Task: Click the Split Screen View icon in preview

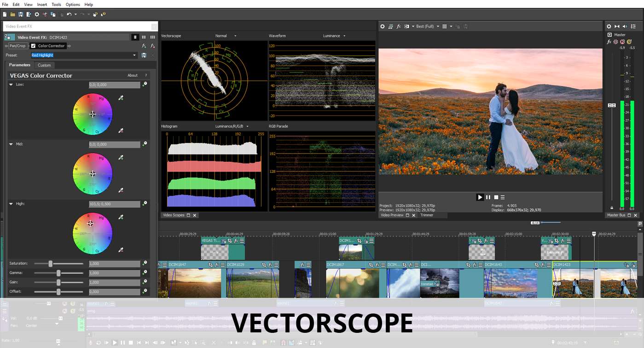Action: 407,27
